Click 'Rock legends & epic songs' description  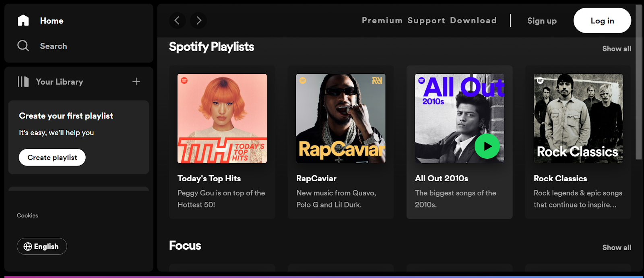pos(578,199)
